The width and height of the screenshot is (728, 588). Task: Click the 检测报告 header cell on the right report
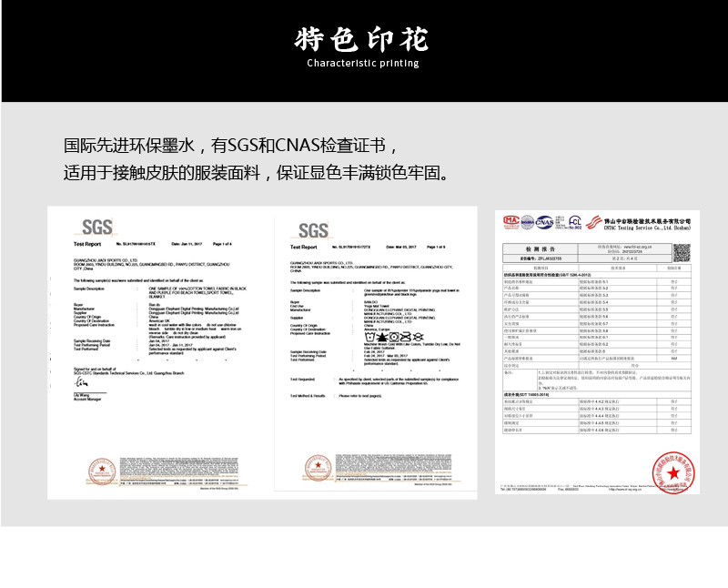tap(541, 249)
